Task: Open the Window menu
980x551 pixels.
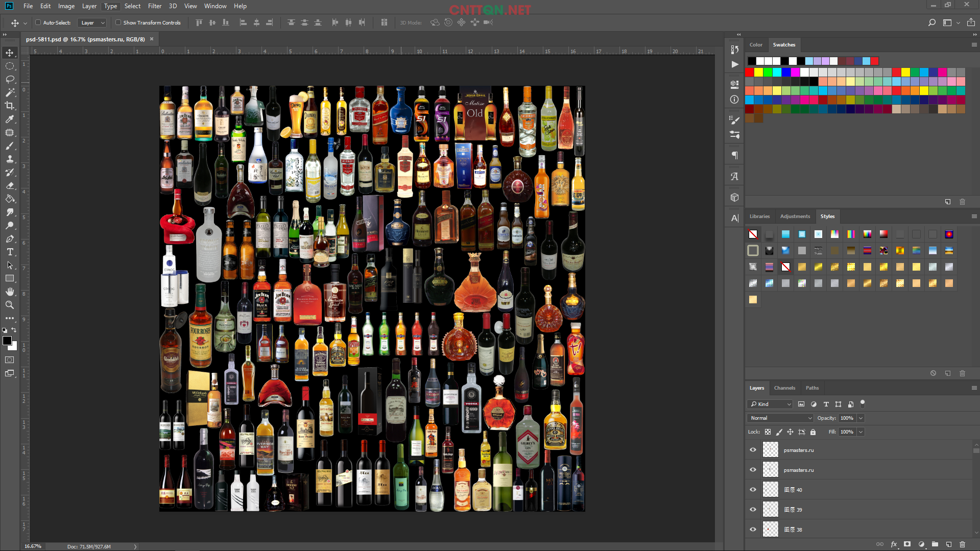Action: tap(215, 6)
